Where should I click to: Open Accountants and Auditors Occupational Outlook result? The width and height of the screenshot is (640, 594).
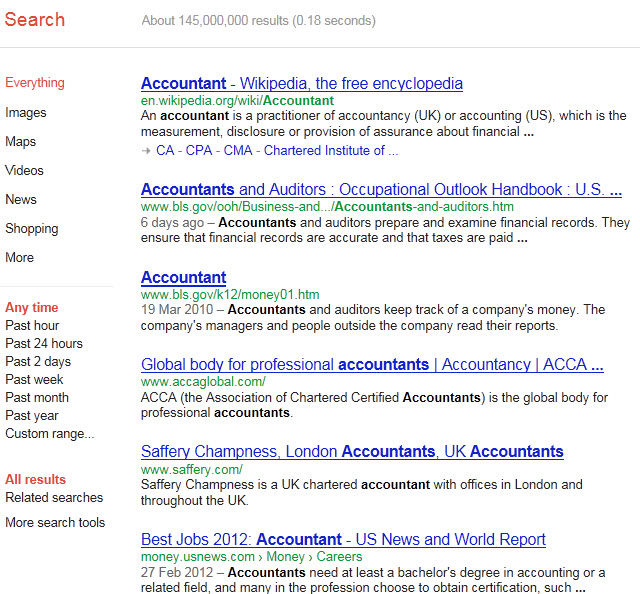point(381,190)
